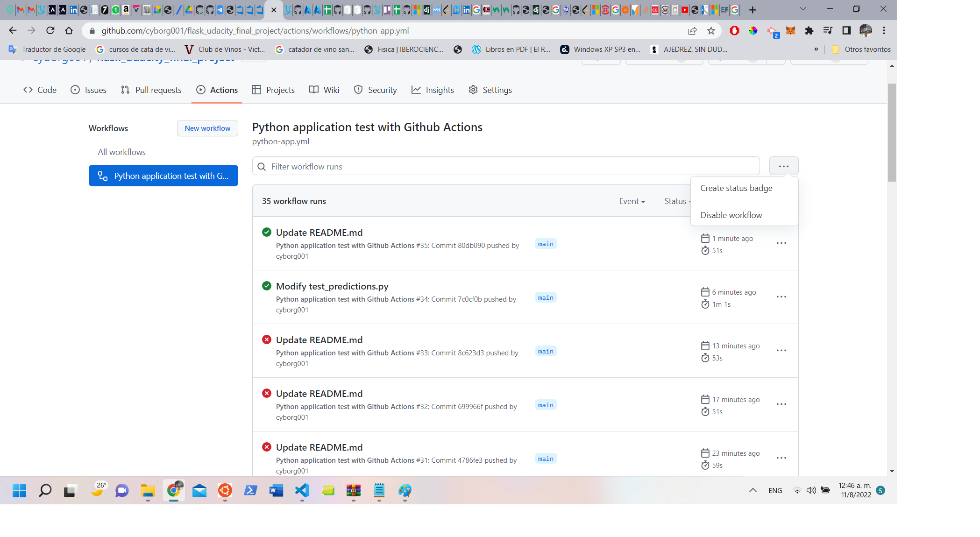Select Create status badge from the menu
The height and width of the screenshot is (537, 980).
pos(736,188)
